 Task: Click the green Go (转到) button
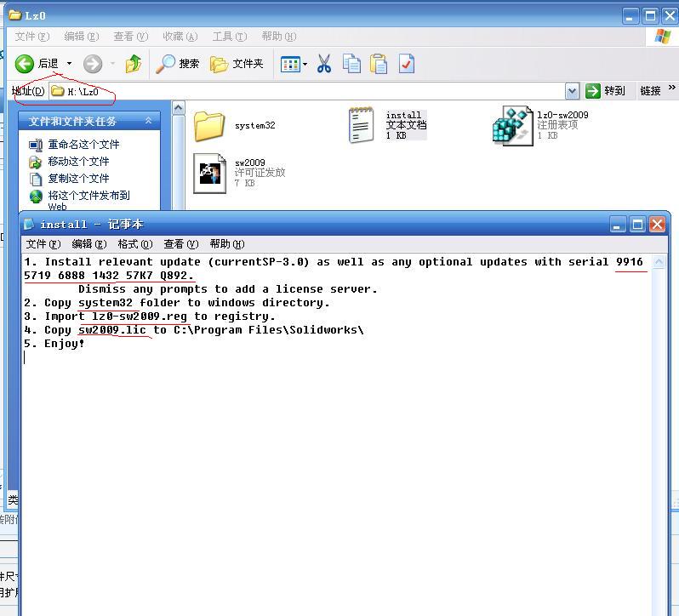(605, 91)
